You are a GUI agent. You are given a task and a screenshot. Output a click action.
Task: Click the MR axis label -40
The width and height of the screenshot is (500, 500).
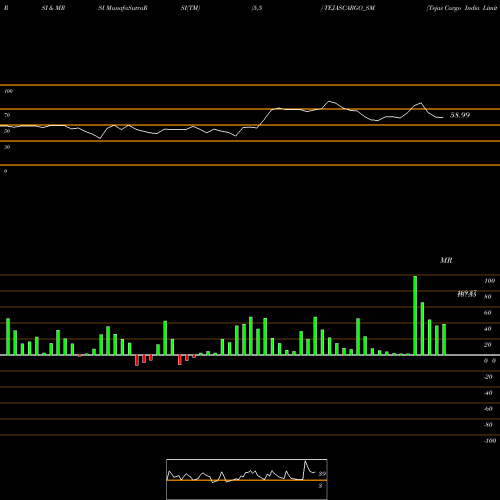point(488,393)
